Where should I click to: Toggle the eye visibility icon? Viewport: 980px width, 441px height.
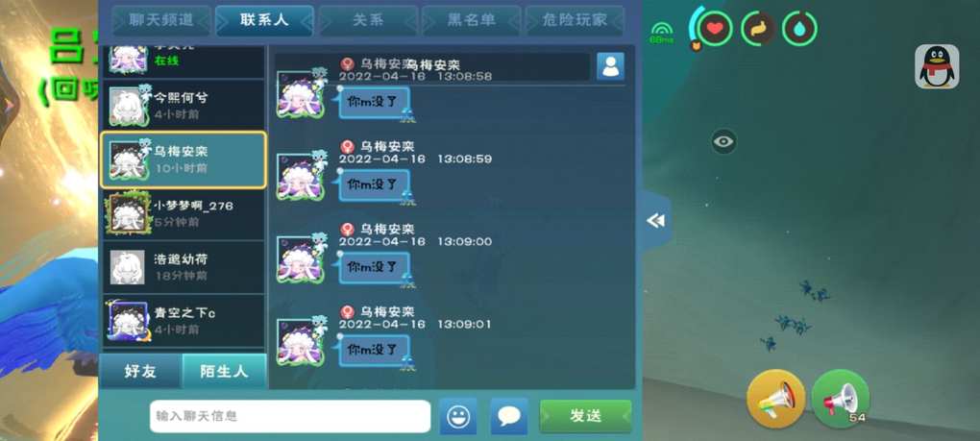[x=723, y=142]
